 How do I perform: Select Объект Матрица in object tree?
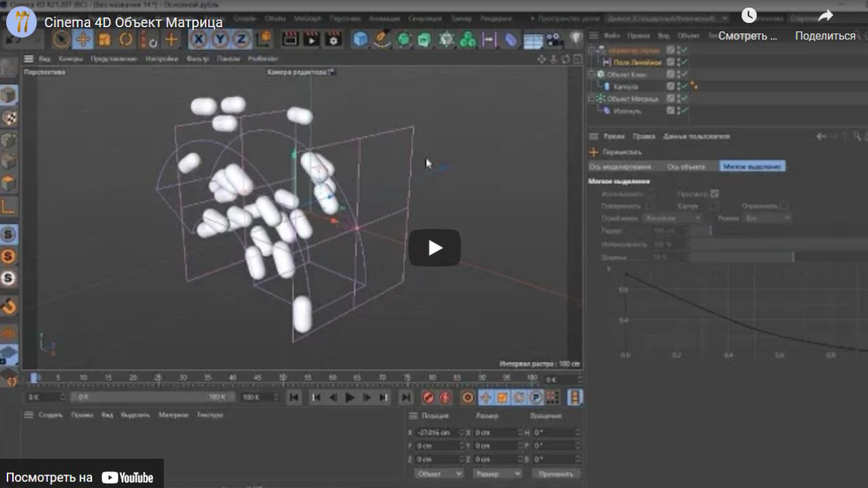click(633, 99)
